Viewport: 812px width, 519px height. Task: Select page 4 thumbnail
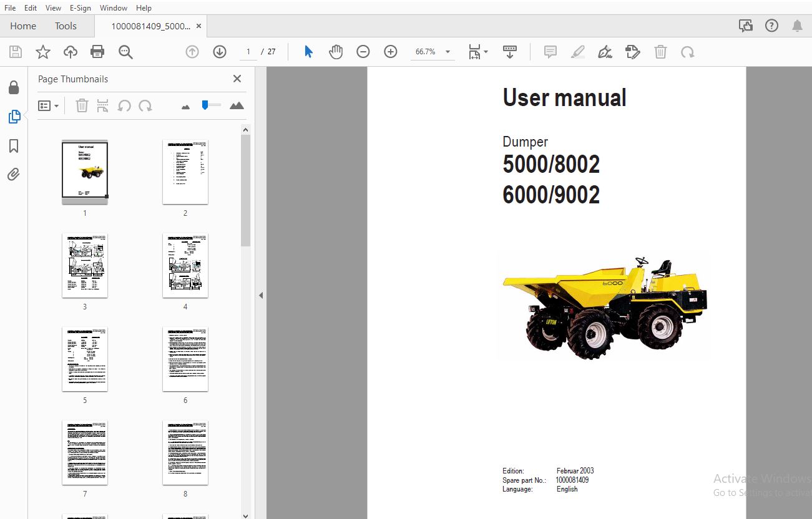(x=185, y=265)
